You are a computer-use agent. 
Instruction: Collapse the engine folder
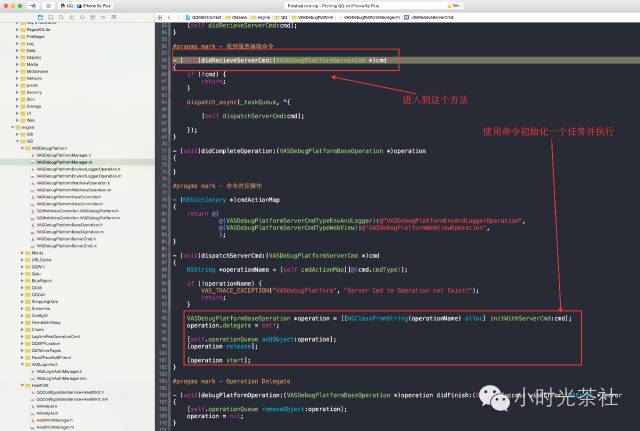13,127
